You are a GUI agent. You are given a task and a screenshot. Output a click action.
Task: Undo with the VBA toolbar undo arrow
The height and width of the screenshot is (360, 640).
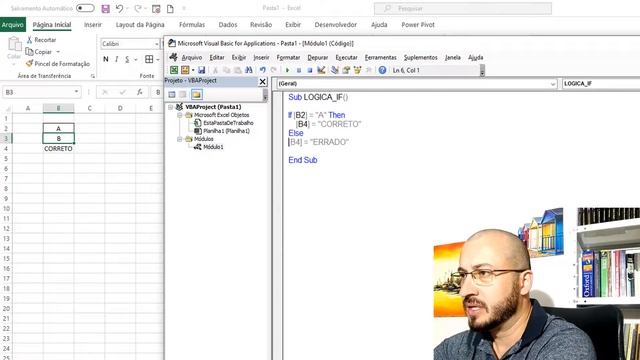pyautogui.click(x=262, y=70)
